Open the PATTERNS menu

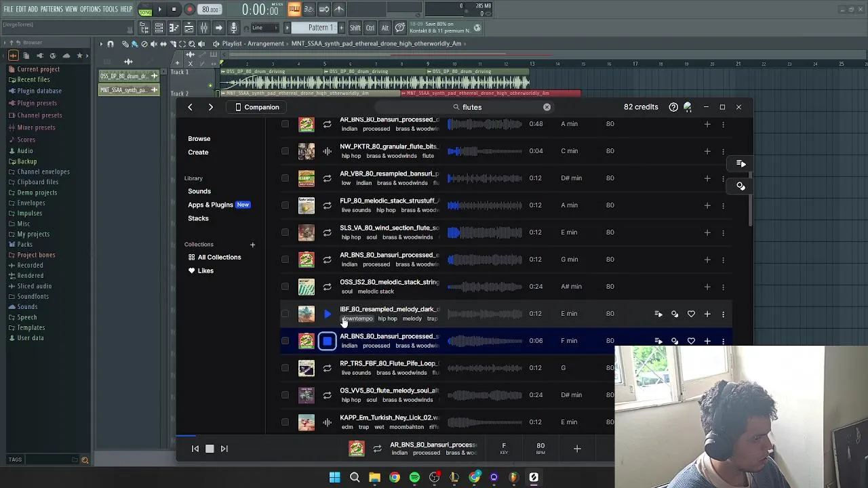(52, 9)
